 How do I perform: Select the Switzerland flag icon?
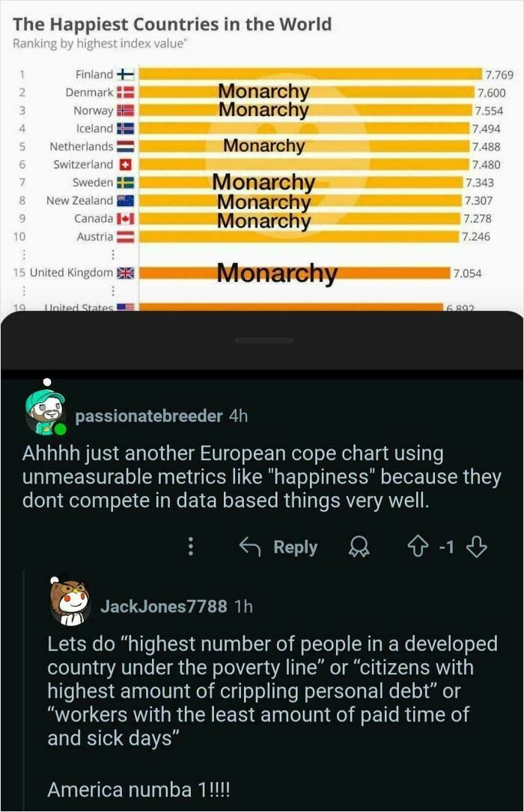(125, 164)
